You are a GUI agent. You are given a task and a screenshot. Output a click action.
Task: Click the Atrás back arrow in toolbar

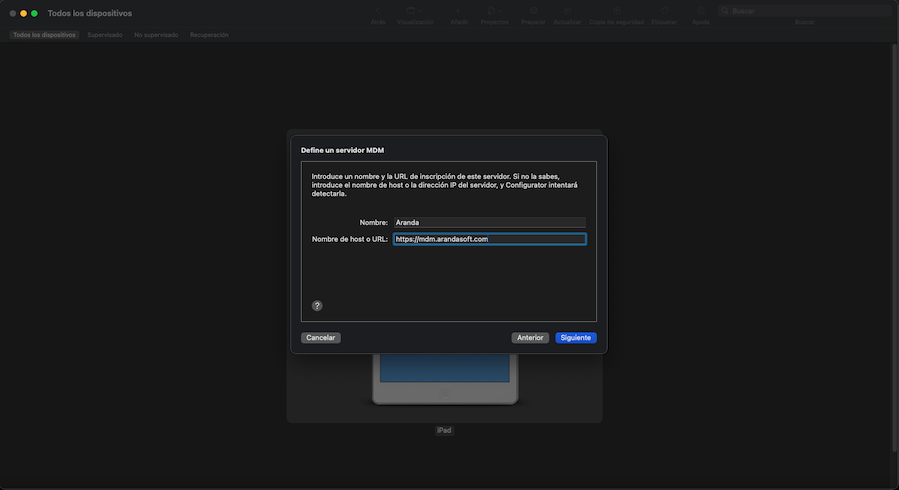[x=378, y=11]
